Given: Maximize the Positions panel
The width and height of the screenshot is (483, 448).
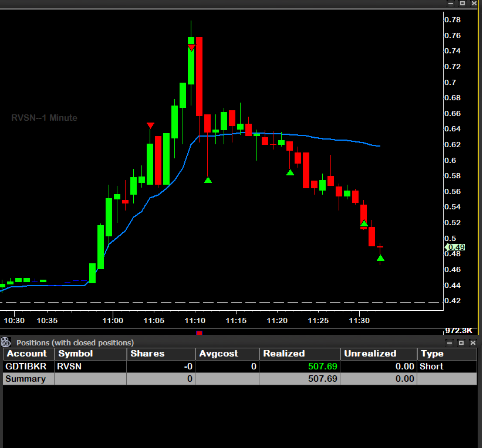Looking at the screenshot, I should (x=461, y=343).
